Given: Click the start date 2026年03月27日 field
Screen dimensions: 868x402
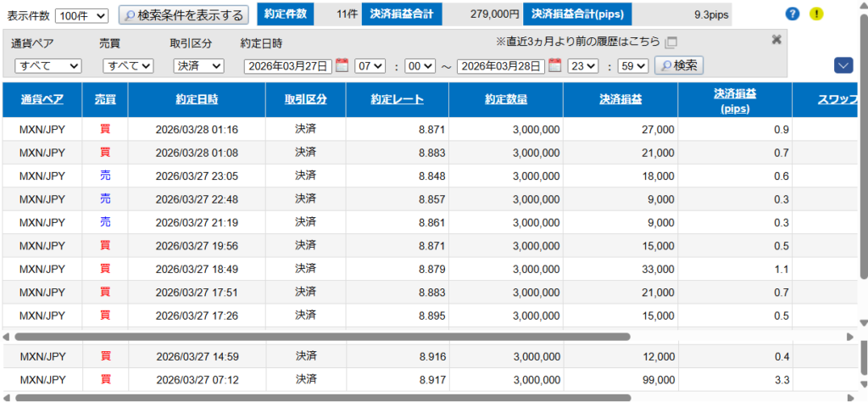Looking at the screenshot, I should (x=288, y=66).
